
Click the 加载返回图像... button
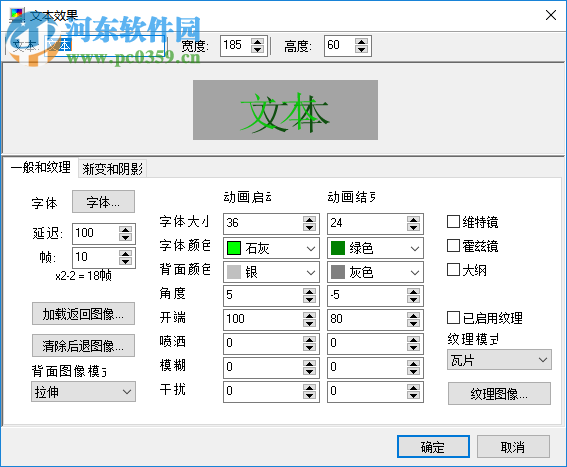pyautogui.click(x=83, y=314)
